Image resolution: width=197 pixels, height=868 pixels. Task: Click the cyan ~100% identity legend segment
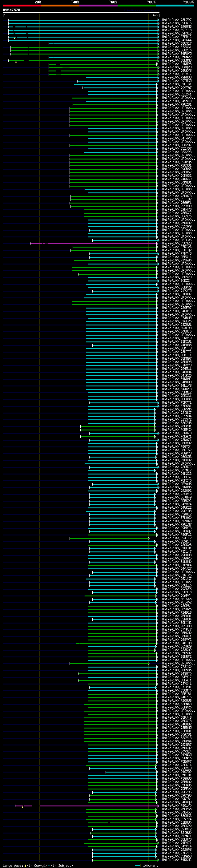pyautogui.click(x=175, y=6)
